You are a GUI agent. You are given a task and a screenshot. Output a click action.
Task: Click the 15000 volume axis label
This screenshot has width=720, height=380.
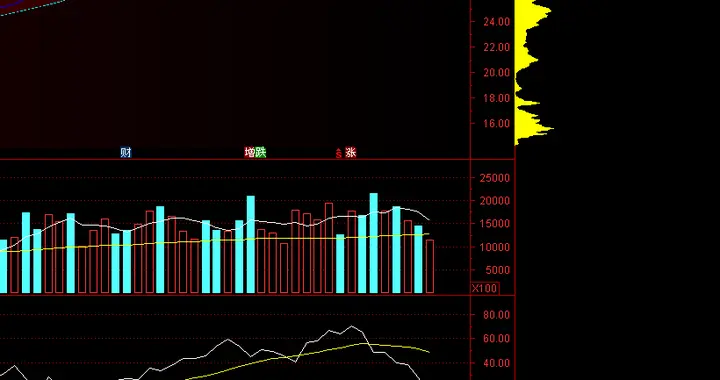[x=495, y=224]
